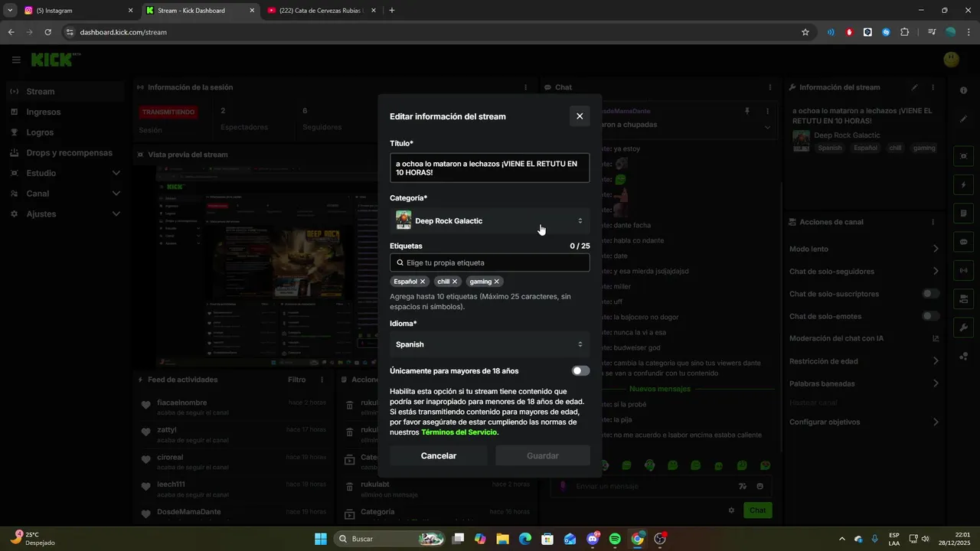
Task: Click the pencil icon in stream information panel
Action: click(914, 87)
